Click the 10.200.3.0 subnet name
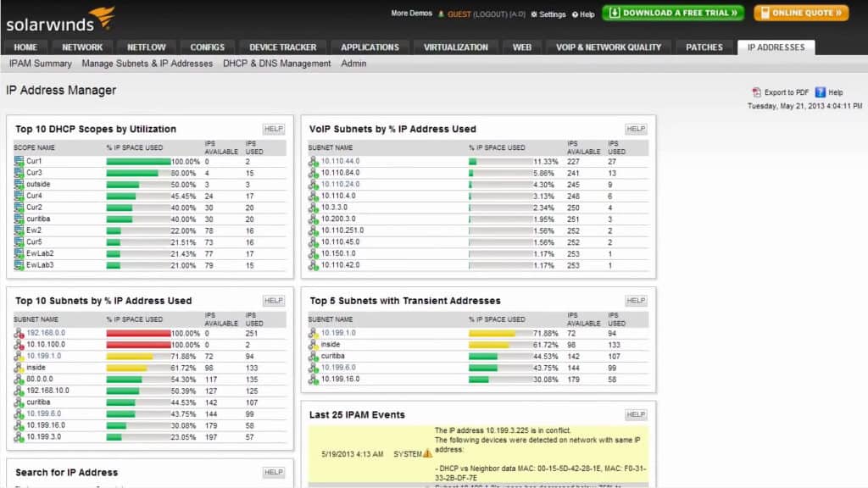The image size is (868, 488). 338,219
